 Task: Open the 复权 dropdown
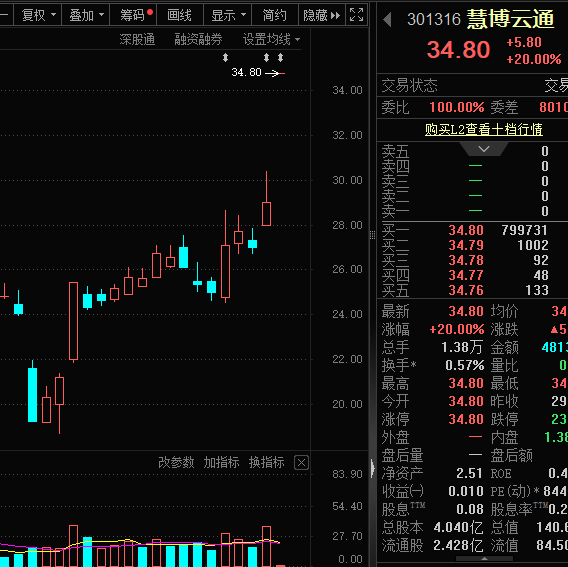pyautogui.click(x=38, y=15)
